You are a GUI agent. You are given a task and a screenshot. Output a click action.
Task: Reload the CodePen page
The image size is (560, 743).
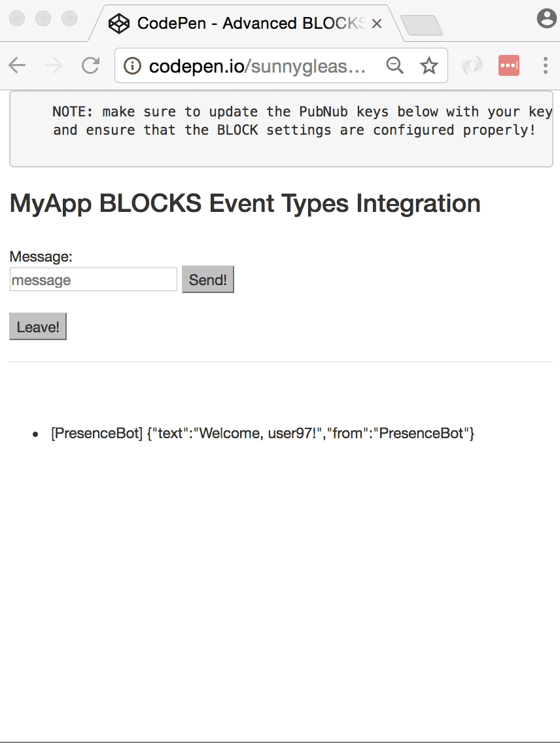[90, 65]
